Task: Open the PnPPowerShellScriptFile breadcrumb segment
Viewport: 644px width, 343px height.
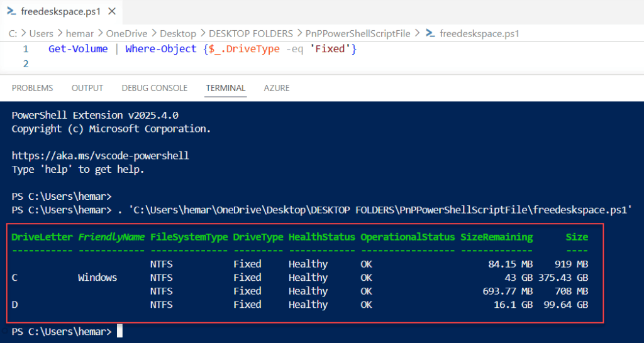Action: (358, 34)
